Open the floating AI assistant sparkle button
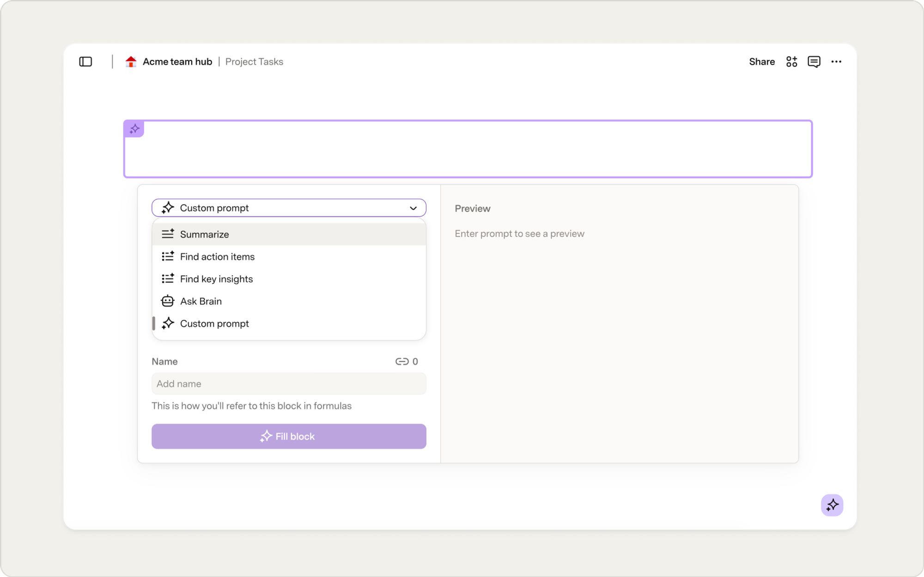The image size is (924, 577). point(832,505)
